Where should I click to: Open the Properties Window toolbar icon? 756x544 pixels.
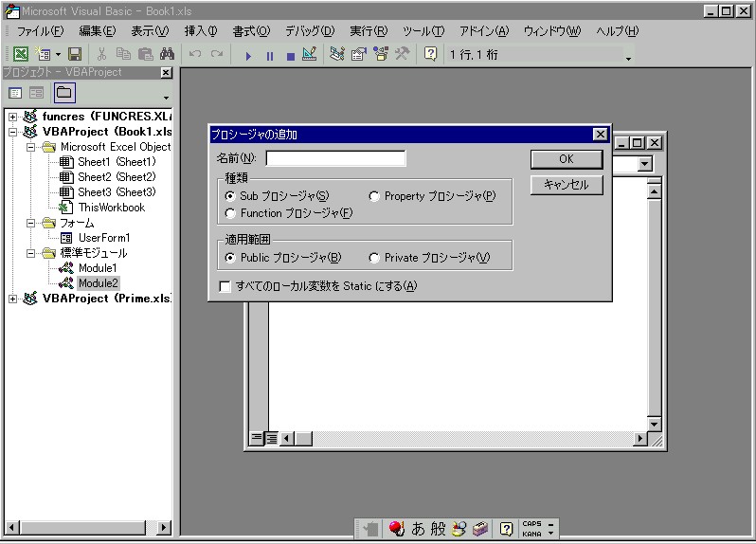coord(359,55)
